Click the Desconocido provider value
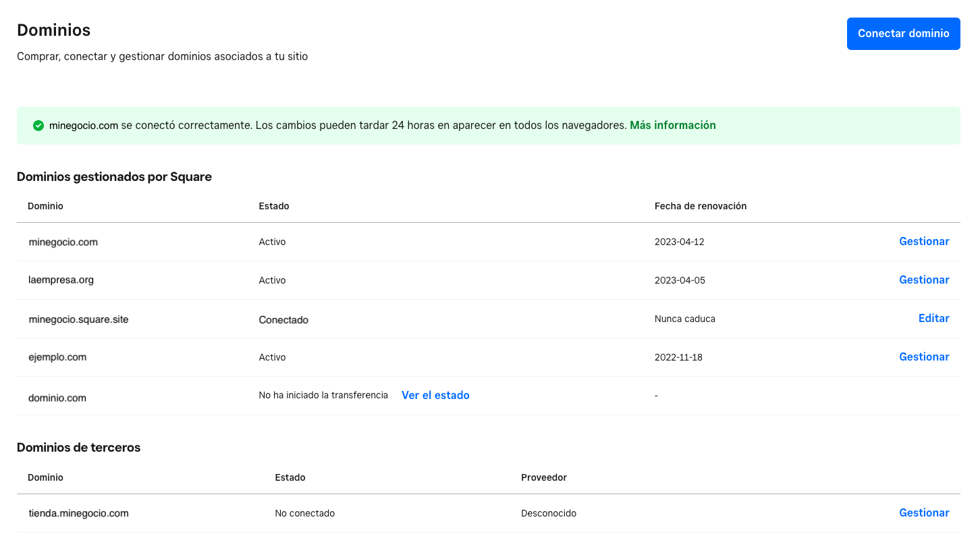 coord(549,513)
